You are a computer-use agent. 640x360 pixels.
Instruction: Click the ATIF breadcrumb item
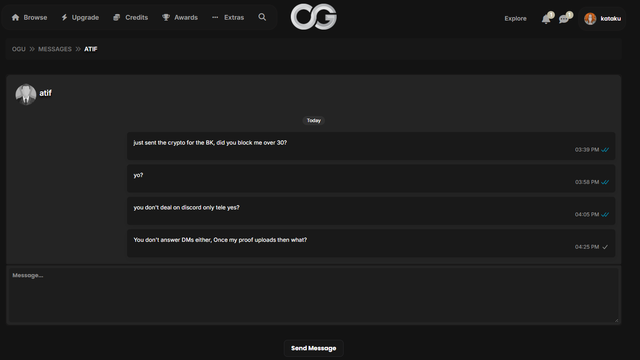point(91,49)
